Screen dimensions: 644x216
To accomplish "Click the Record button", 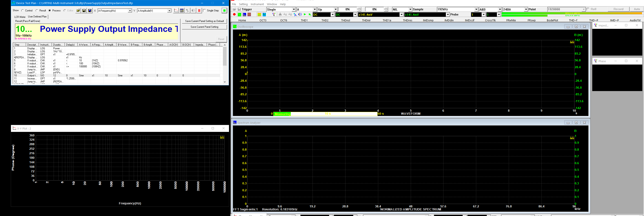I will coord(619,9).
